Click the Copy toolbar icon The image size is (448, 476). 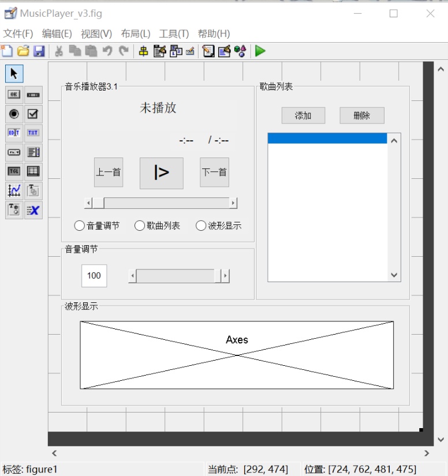pos(74,51)
